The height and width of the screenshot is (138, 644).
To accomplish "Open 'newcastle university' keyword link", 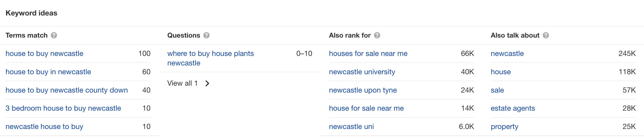I will (x=362, y=72).
